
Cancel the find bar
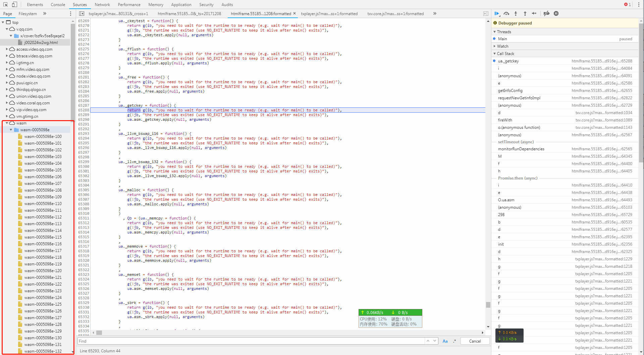475,341
